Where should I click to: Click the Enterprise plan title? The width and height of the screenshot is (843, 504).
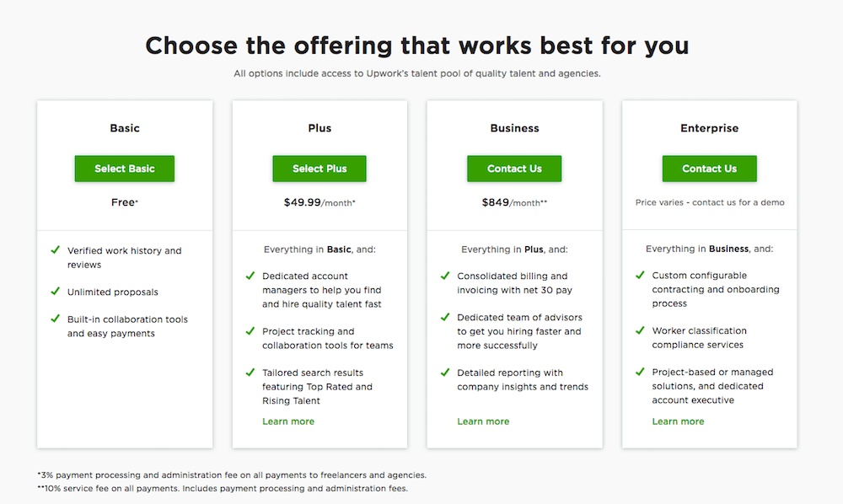click(x=709, y=128)
